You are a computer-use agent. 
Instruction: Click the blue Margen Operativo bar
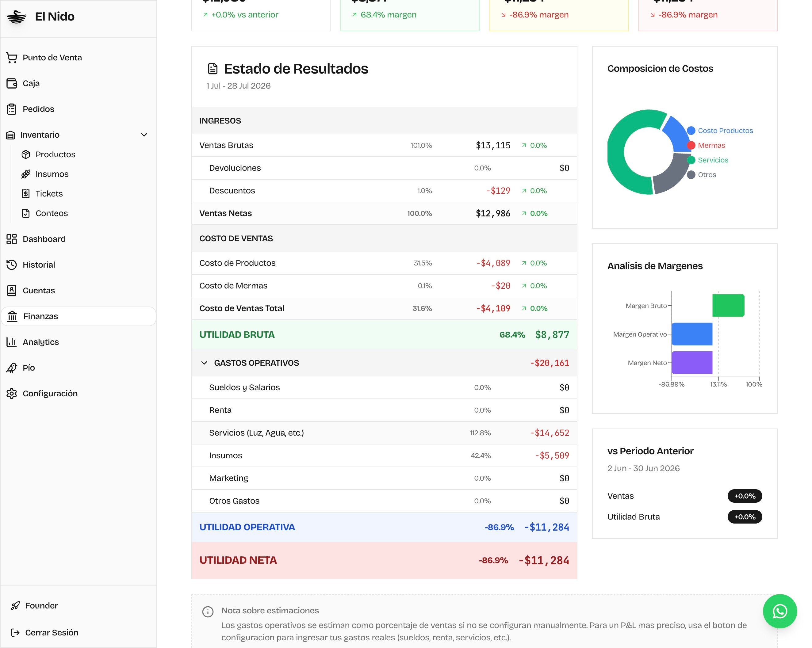click(692, 334)
